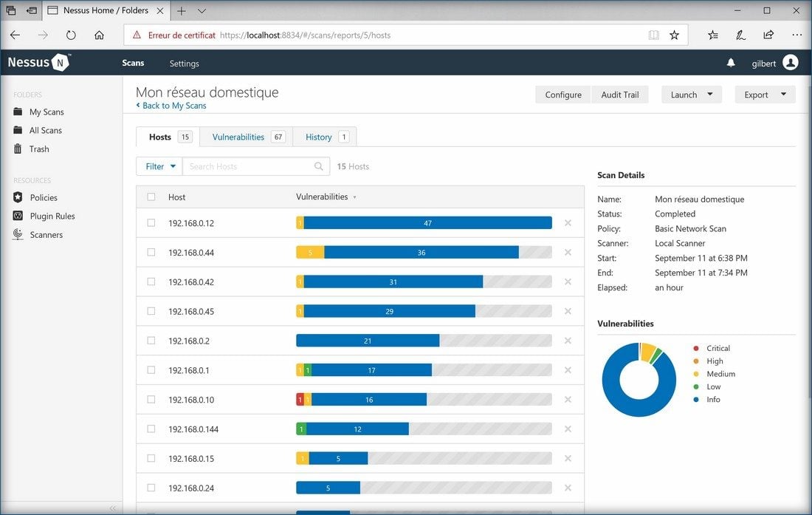Click the search magnifier icon
The height and width of the screenshot is (515, 812).
319,166
